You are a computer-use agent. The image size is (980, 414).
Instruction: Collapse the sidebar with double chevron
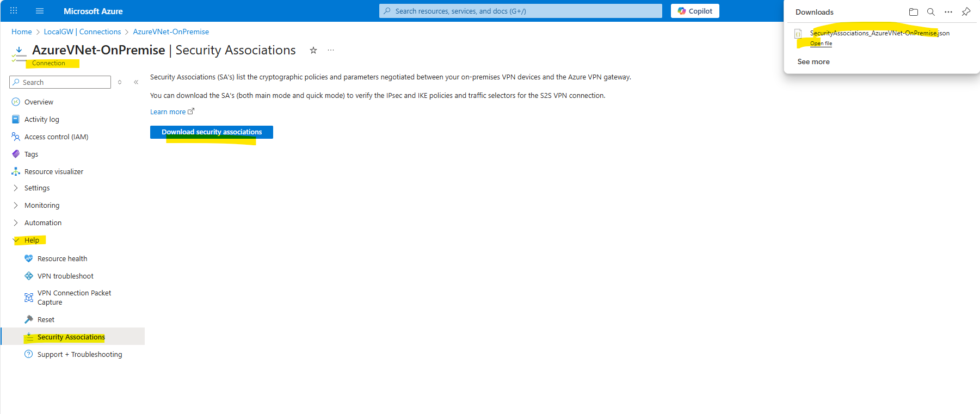pos(136,82)
